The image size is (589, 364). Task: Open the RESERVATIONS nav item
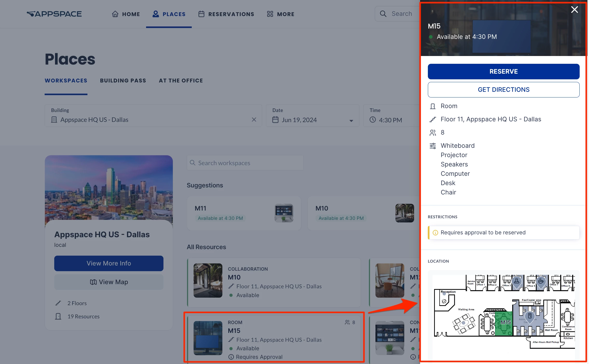(226, 14)
